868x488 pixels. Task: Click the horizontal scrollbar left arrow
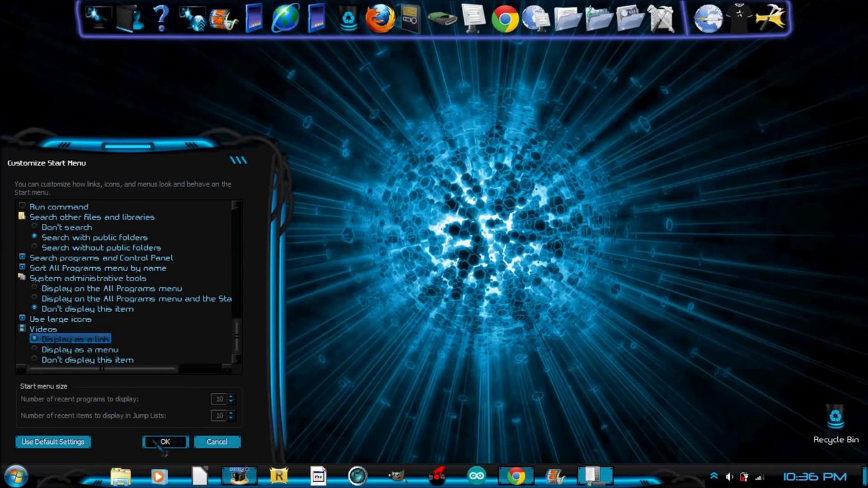point(21,369)
